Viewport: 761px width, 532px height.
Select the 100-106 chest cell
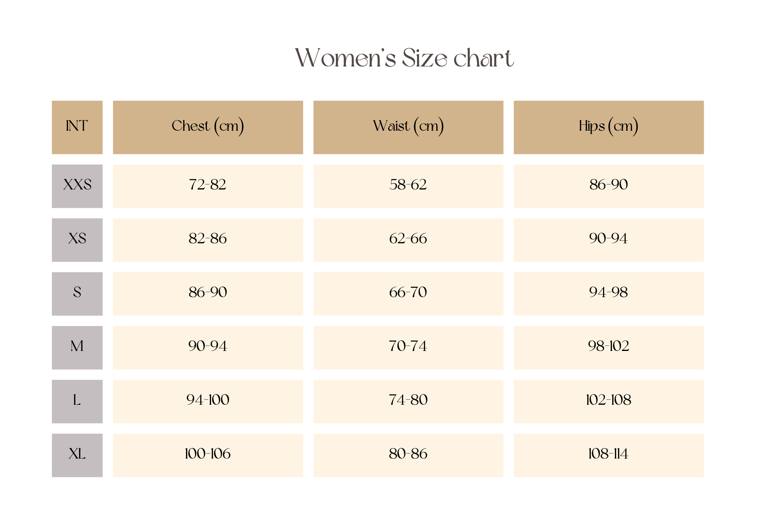[208, 455]
